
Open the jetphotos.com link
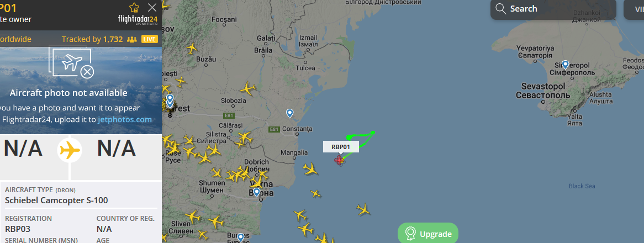[x=125, y=119]
